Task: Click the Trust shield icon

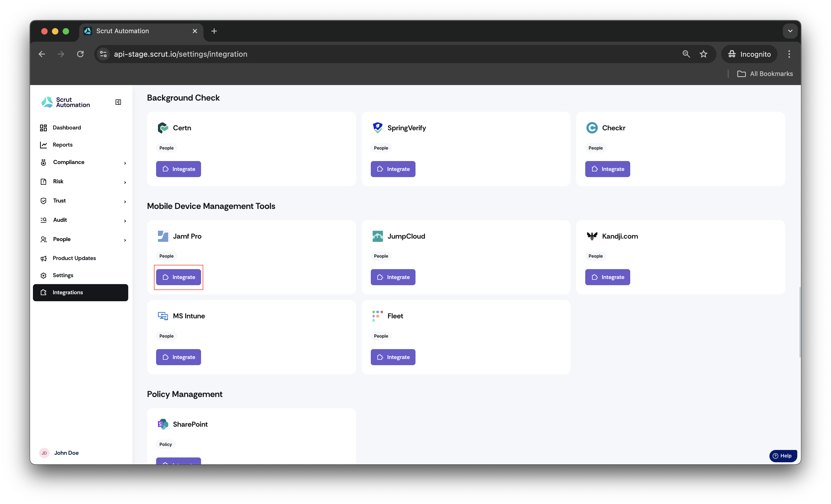Action: (44, 201)
